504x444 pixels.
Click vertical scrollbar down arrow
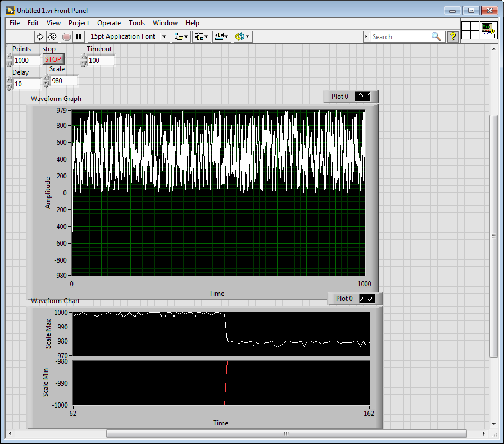(x=494, y=424)
